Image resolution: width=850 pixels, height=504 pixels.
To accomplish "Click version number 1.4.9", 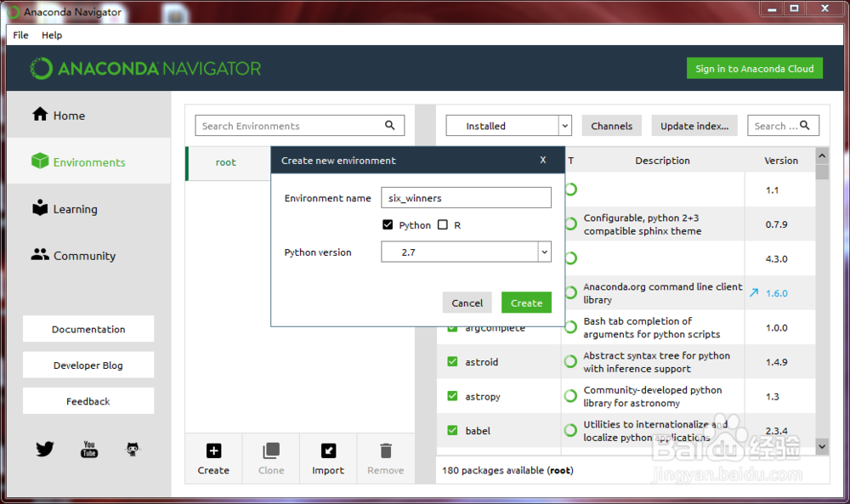I will [776, 362].
